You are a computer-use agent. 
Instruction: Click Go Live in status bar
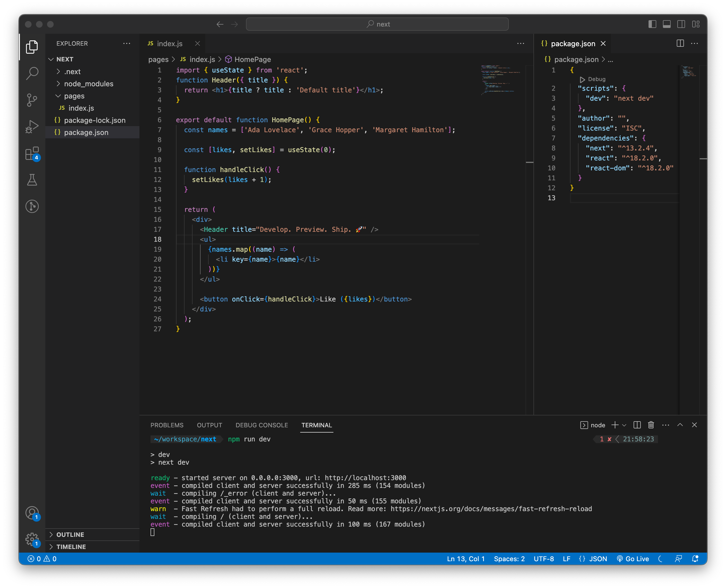click(x=632, y=559)
